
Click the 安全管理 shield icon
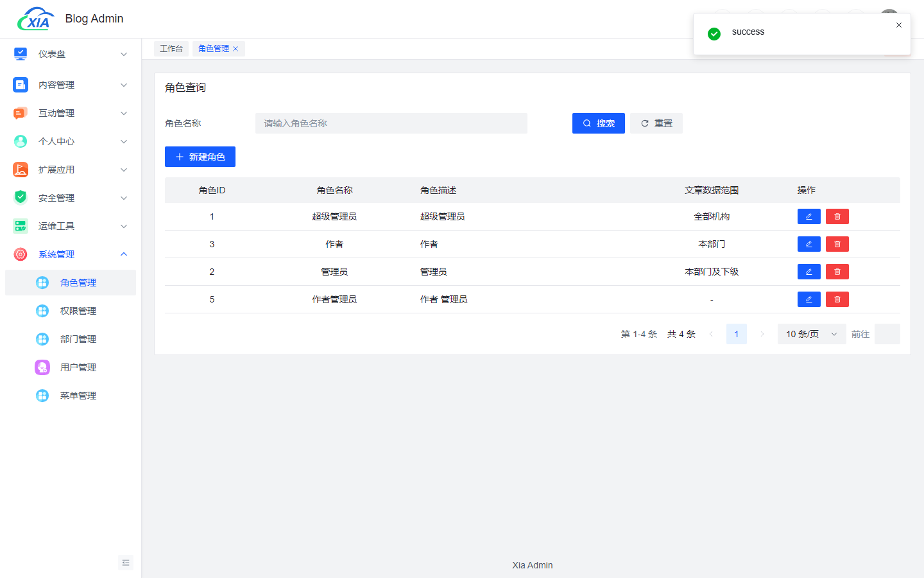click(21, 198)
